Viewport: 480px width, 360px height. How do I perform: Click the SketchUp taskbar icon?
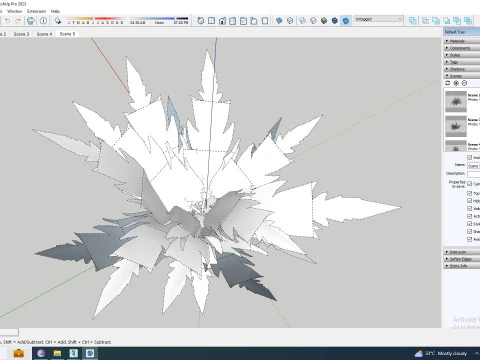point(90,353)
